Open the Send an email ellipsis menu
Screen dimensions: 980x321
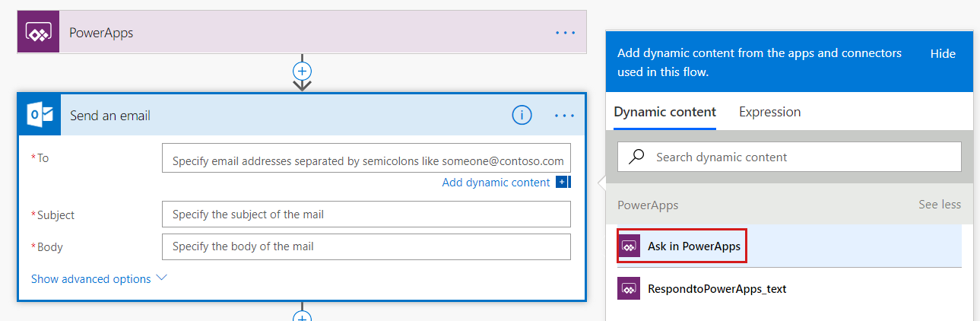[565, 116]
